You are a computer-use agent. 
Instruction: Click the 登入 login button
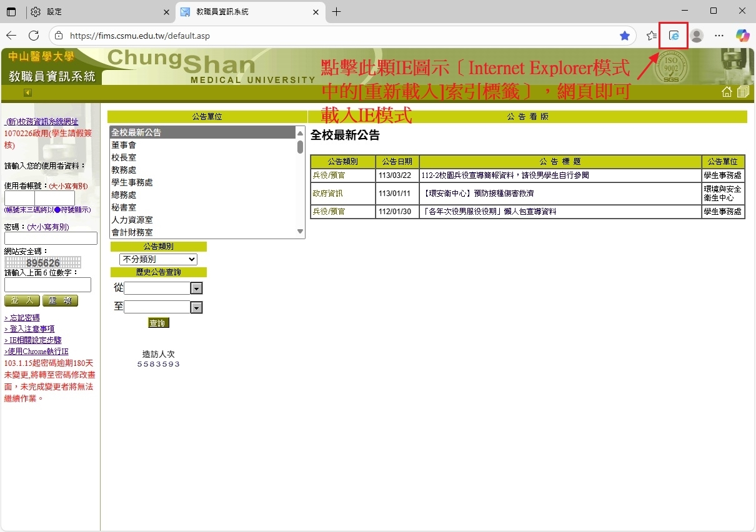coord(22,300)
